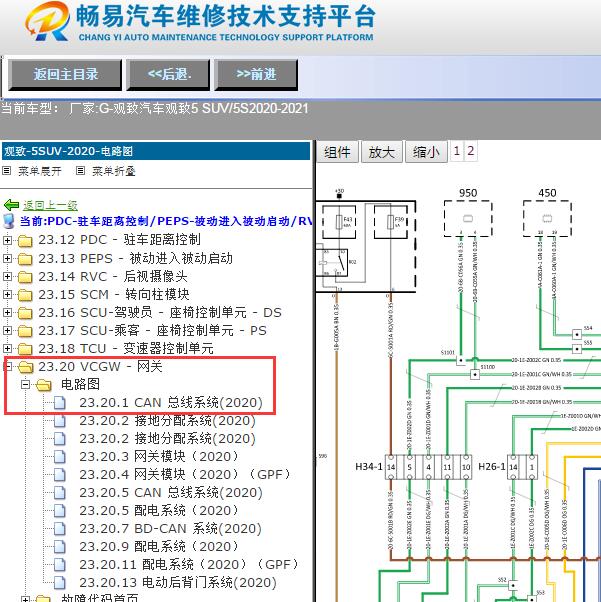The height and width of the screenshot is (602, 601).
Task: Click the menu expand list icon
Action: coord(7,170)
